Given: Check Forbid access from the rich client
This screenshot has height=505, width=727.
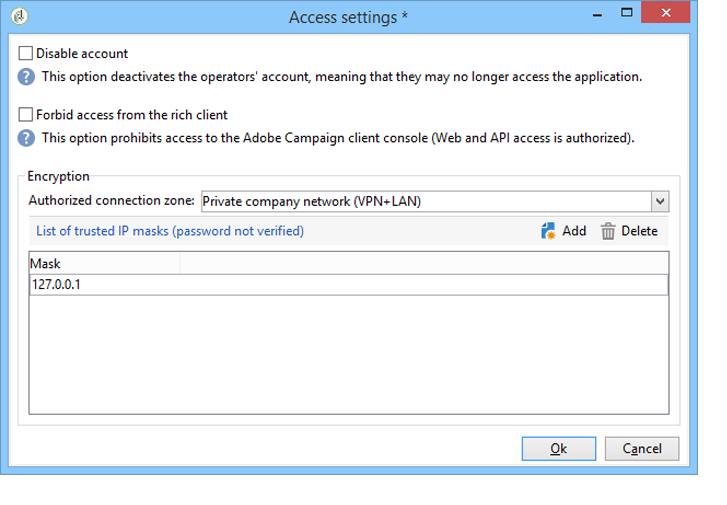Looking at the screenshot, I should [x=26, y=115].
